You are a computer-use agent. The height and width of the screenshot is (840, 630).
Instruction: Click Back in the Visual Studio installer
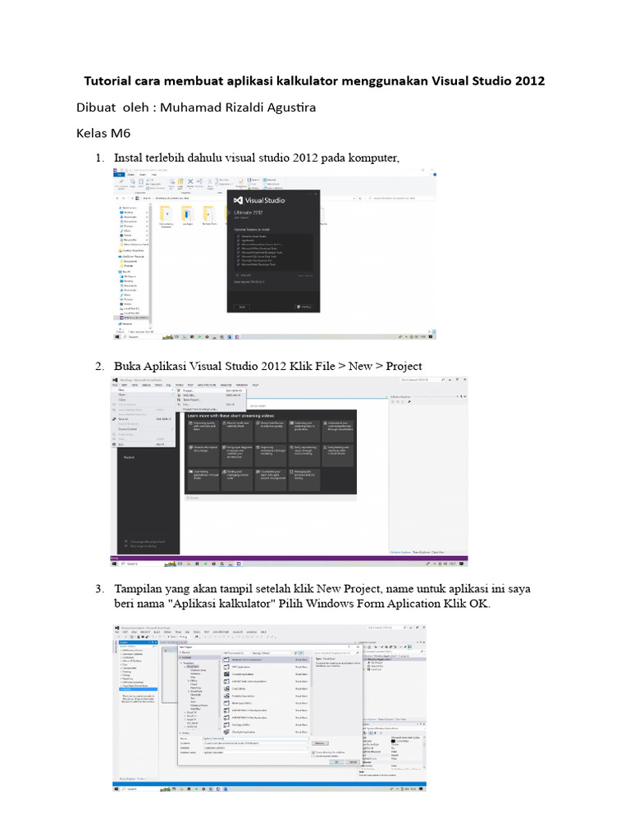click(x=242, y=307)
